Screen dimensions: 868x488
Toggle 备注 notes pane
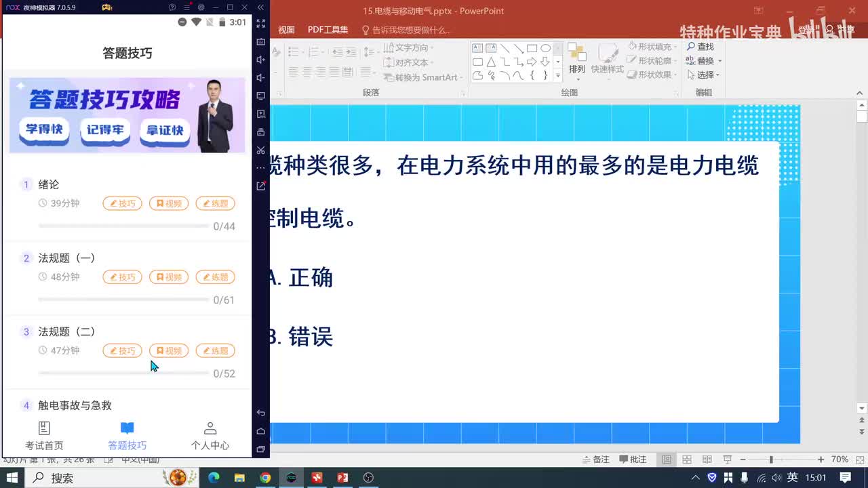[595, 460]
